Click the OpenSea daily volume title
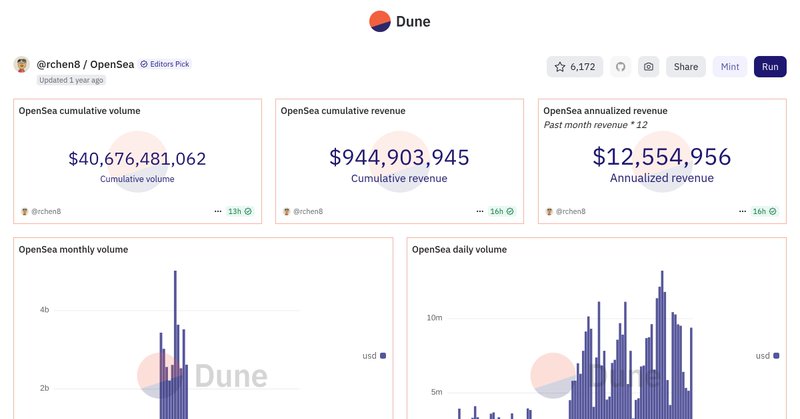Viewport: 800px width, 419px height. coord(459,250)
